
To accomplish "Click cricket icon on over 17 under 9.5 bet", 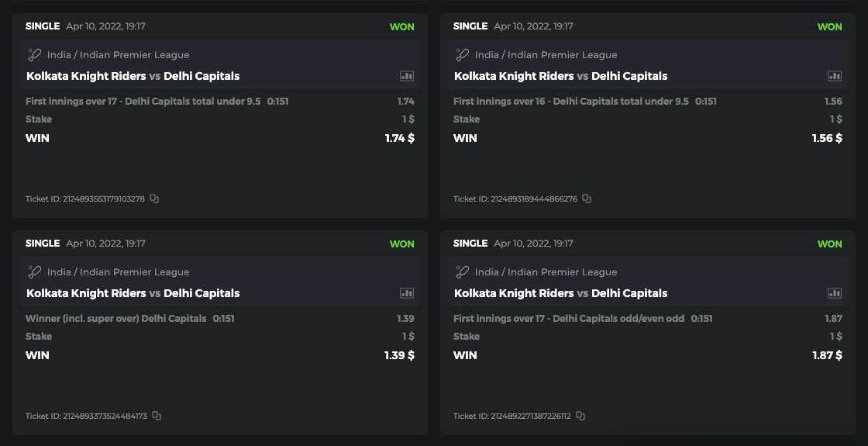I will 34,55.
